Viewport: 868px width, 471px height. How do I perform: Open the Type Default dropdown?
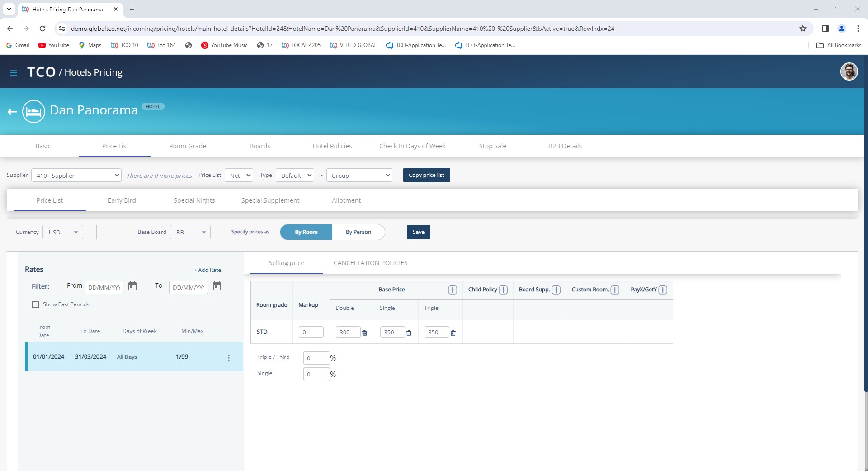(295, 176)
